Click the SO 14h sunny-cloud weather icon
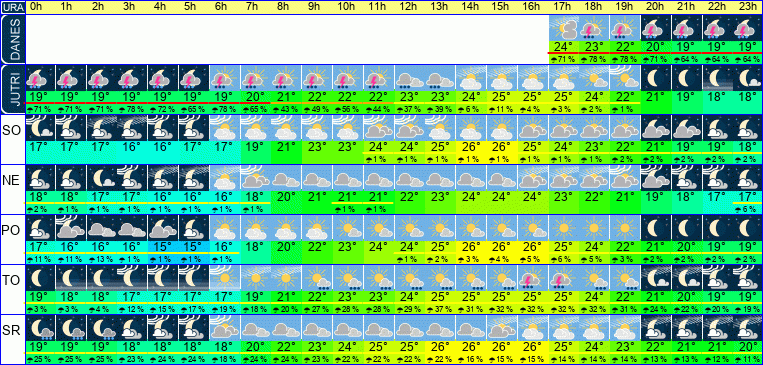 pos(471,128)
